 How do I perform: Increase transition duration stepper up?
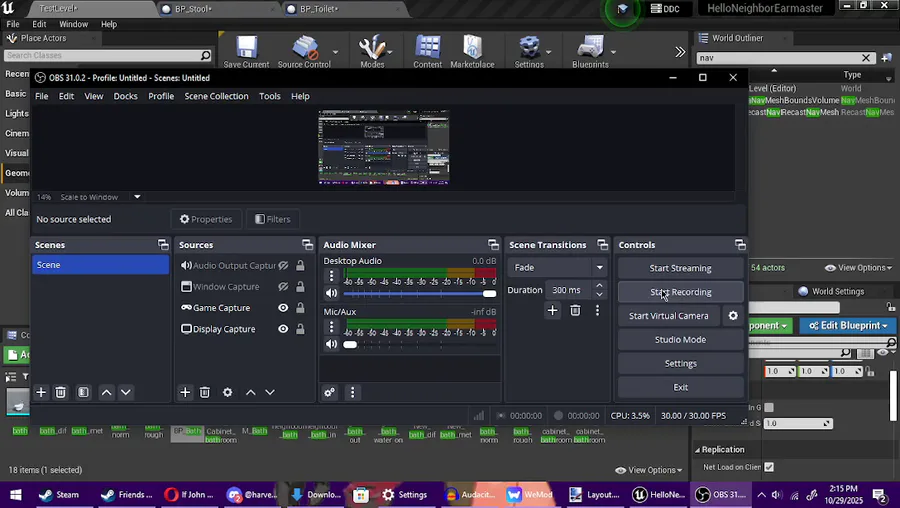(x=599, y=285)
